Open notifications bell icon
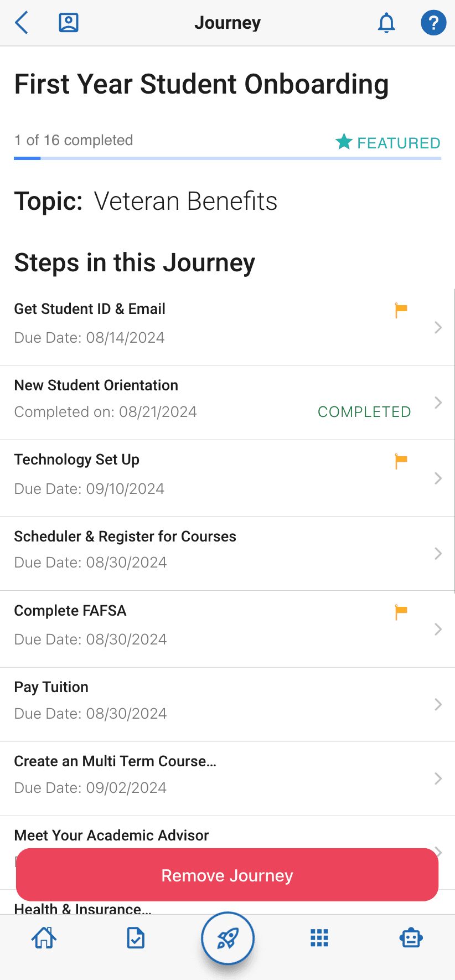The width and height of the screenshot is (455, 980). pyautogui.click(x=386, y=23)
